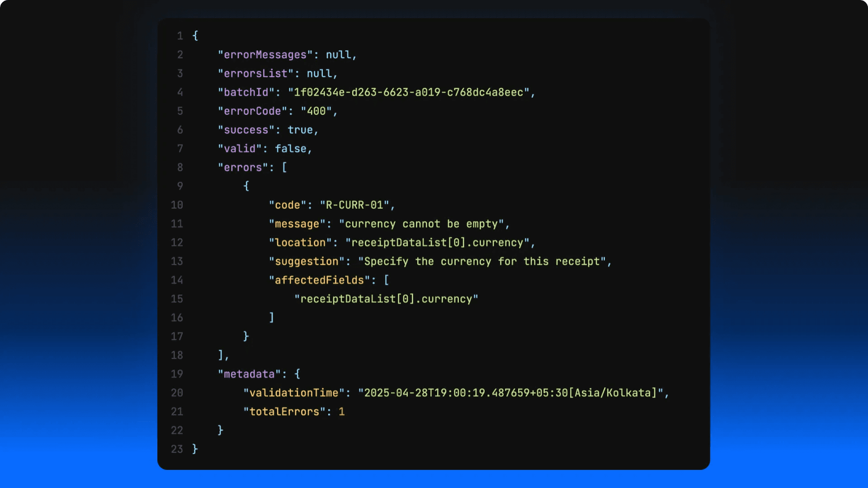The image size is (868, 488).
Task: Click the "400" errorCode value
Action: (x=316, y=111)
